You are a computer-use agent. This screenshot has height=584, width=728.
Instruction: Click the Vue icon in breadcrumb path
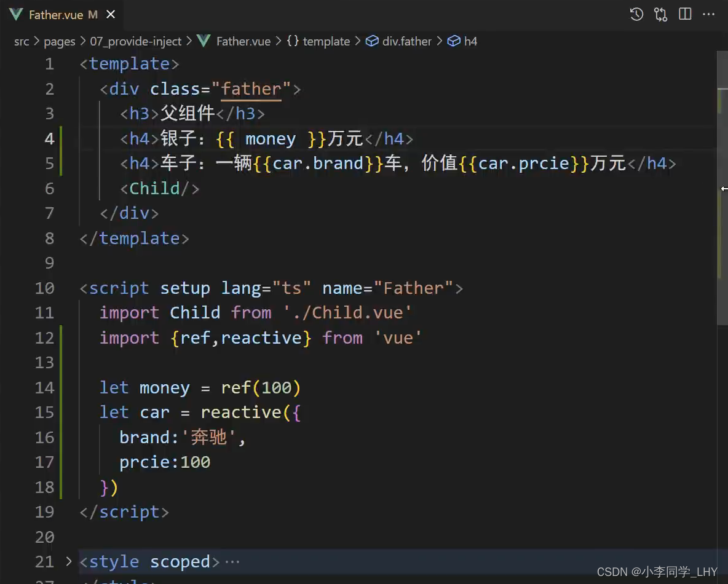coord(204,41)
